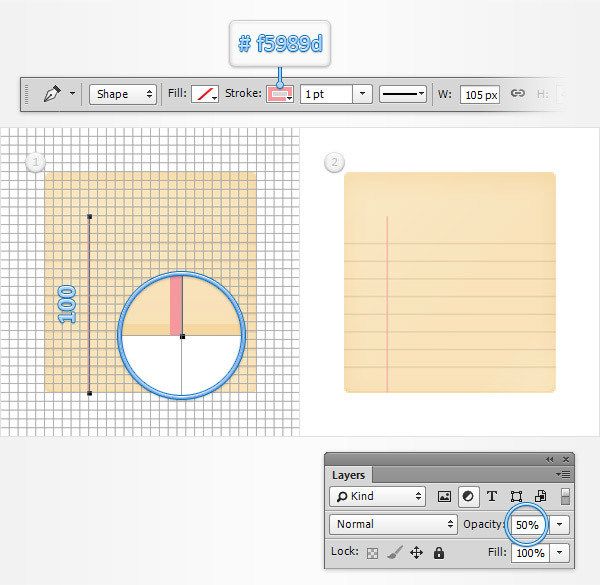The height and width of the screenshot is (585, 600).
Task: Open the Layers panel flyout menu
Action: pos(564,474)
